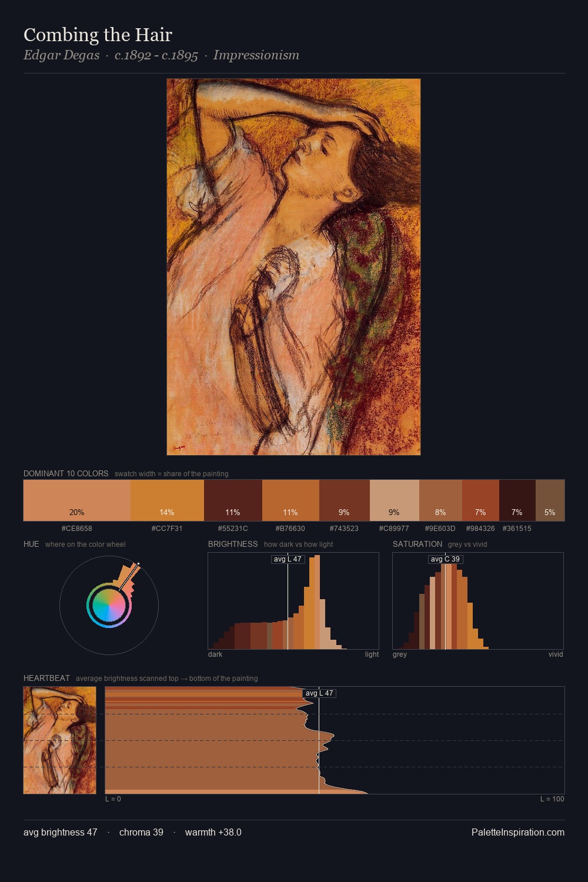Click the 'SATURATION' section heading
588x882 pixels.
pyautogui.click(x=417, y=544)
